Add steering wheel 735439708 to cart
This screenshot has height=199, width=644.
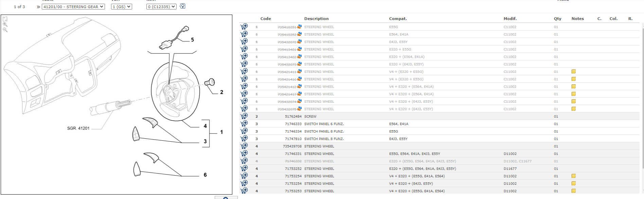click(244, 146)
